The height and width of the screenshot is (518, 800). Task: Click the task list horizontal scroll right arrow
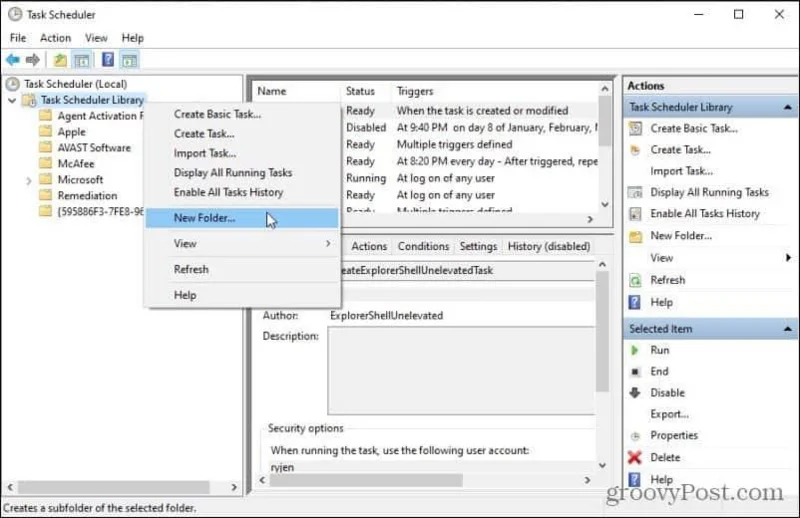[590, 219]
